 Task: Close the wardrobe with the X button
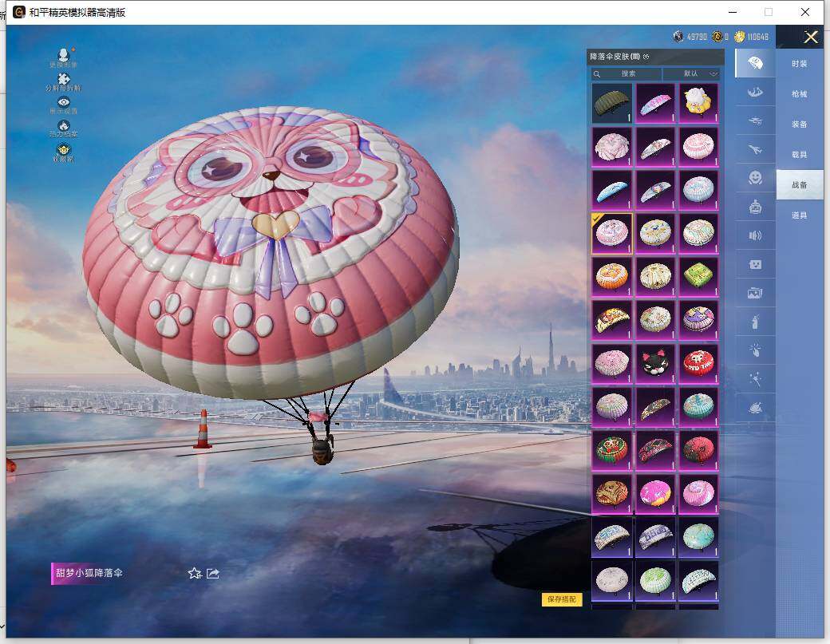[811, 37]
